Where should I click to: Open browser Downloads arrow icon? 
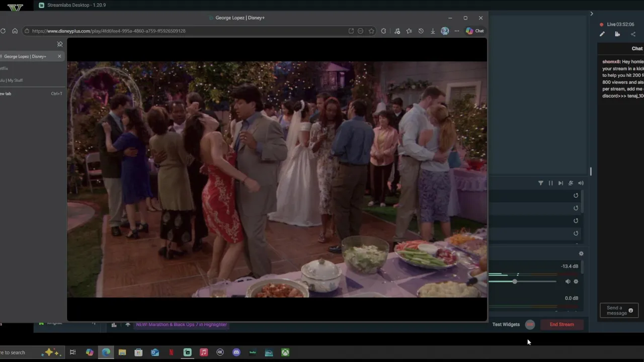pyautogui.click(x=433, y=31)
